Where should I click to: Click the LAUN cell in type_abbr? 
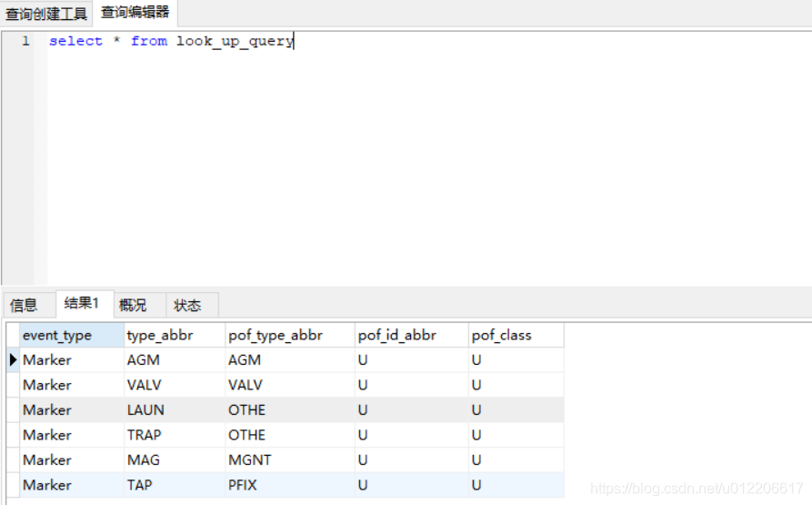175,409
